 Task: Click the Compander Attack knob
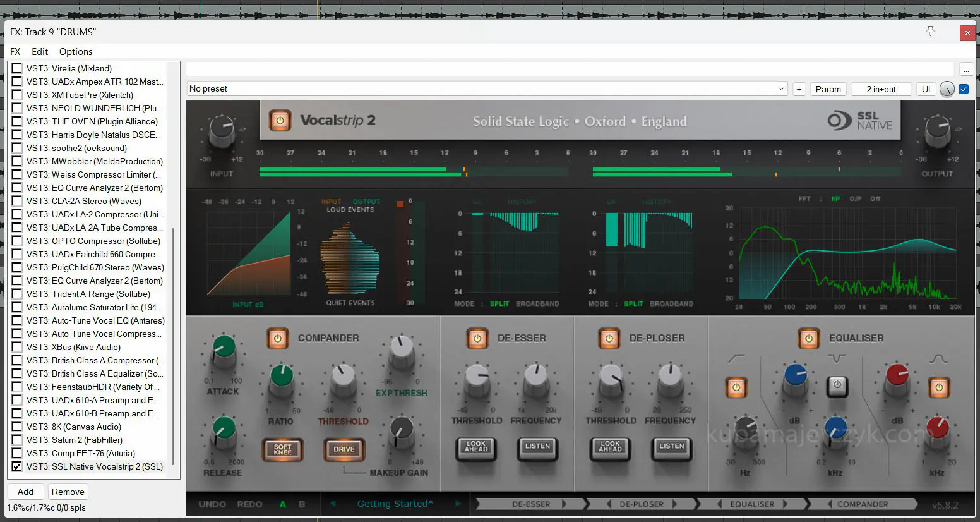coord(223,350)
